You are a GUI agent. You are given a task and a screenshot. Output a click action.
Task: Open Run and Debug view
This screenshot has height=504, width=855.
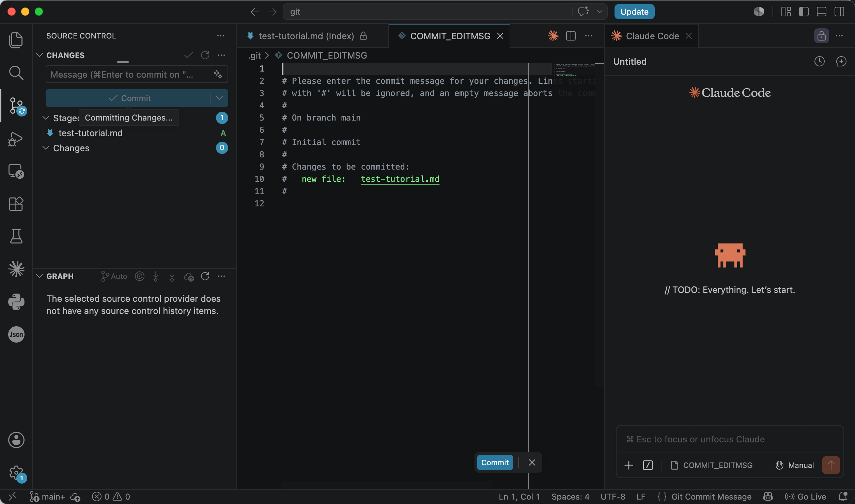point(16,139)
